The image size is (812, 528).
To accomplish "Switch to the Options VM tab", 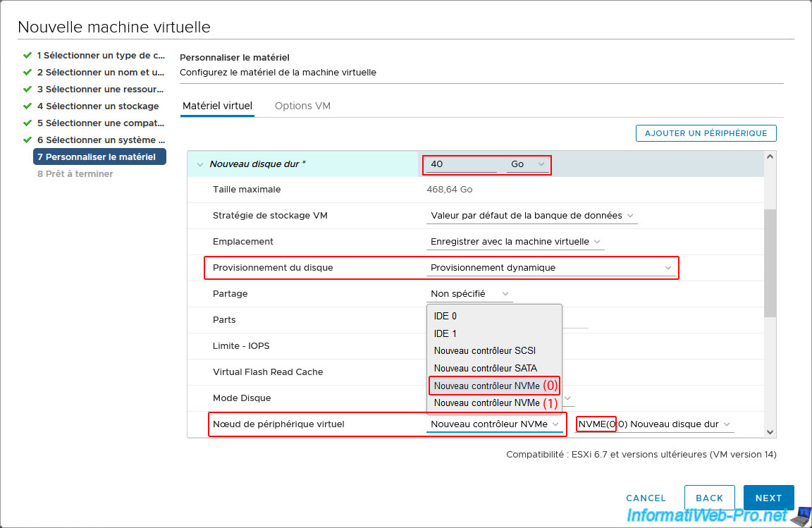I will coord(302,106).
